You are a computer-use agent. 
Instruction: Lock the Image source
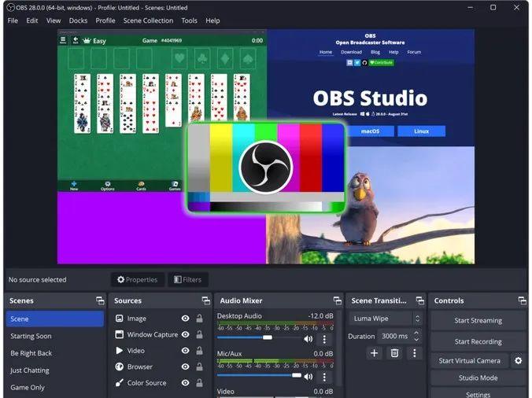click(x=200, y=319)
